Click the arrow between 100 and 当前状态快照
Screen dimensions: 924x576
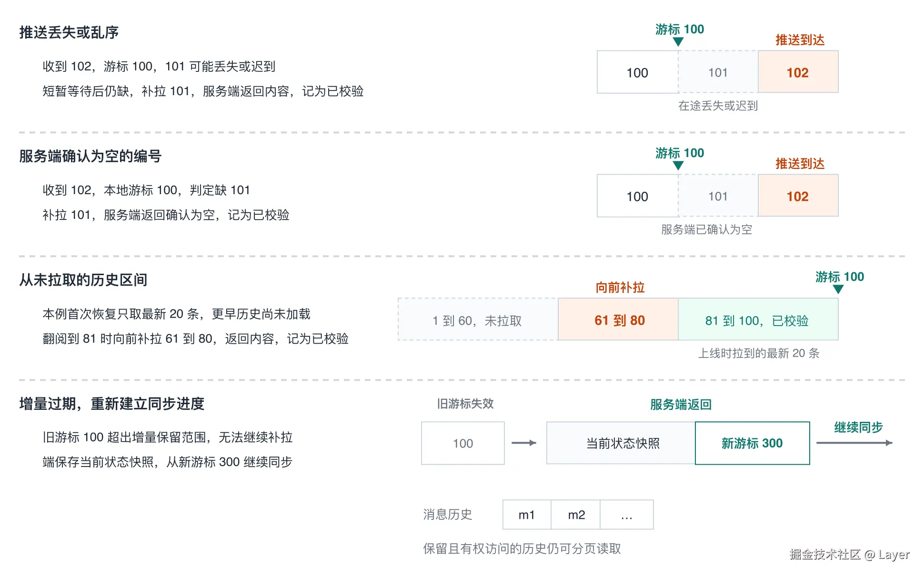pyautogui.click(x=524, y=443)
